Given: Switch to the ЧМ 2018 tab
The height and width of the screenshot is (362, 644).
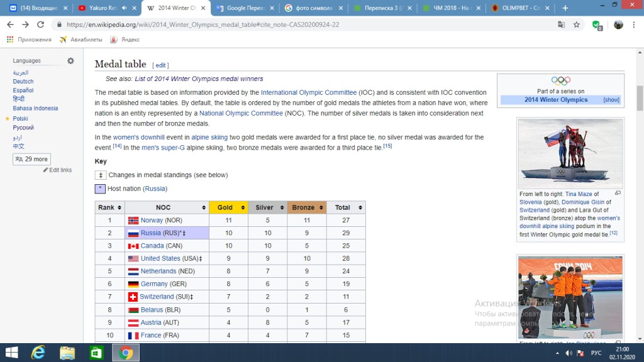Looking at the screenshot, I should click(452, 8).
